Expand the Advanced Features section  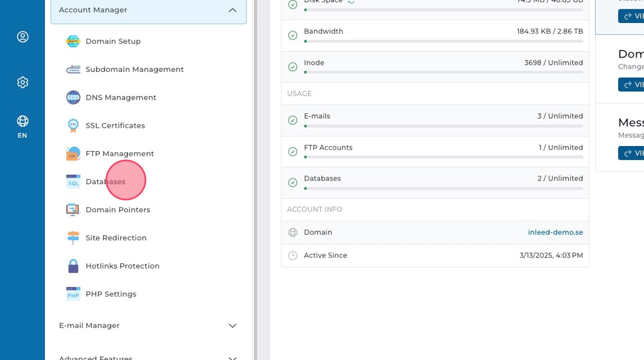232,357
